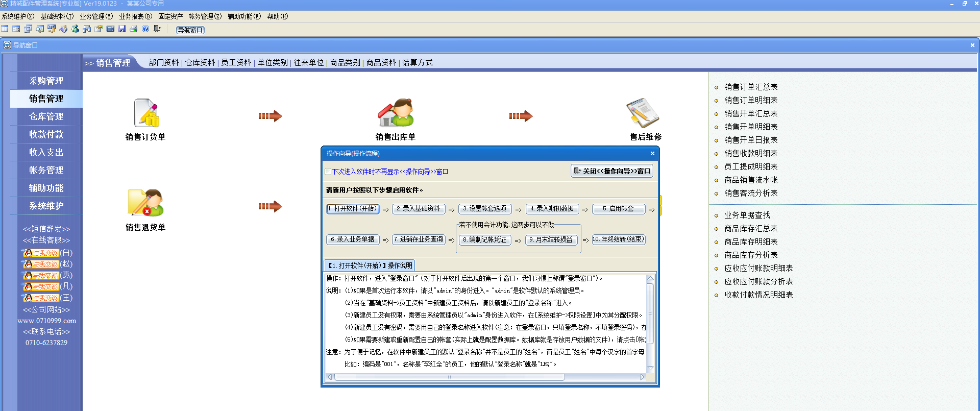Open the calculator toolbar icon
This screenshot has width=980, height=411.
110,29
